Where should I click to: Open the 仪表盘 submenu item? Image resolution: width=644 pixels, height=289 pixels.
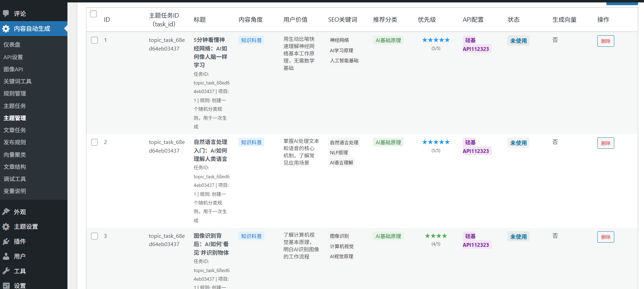12,45
